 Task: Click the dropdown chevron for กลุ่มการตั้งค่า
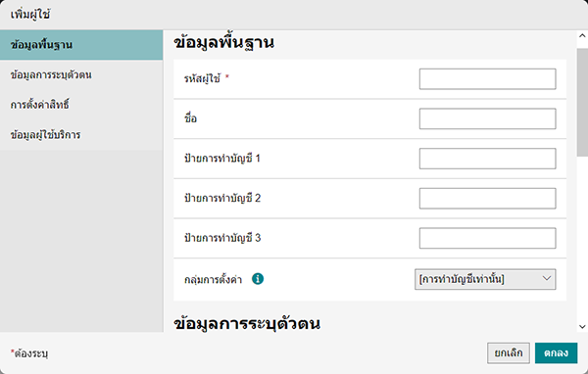coord(547,278)
